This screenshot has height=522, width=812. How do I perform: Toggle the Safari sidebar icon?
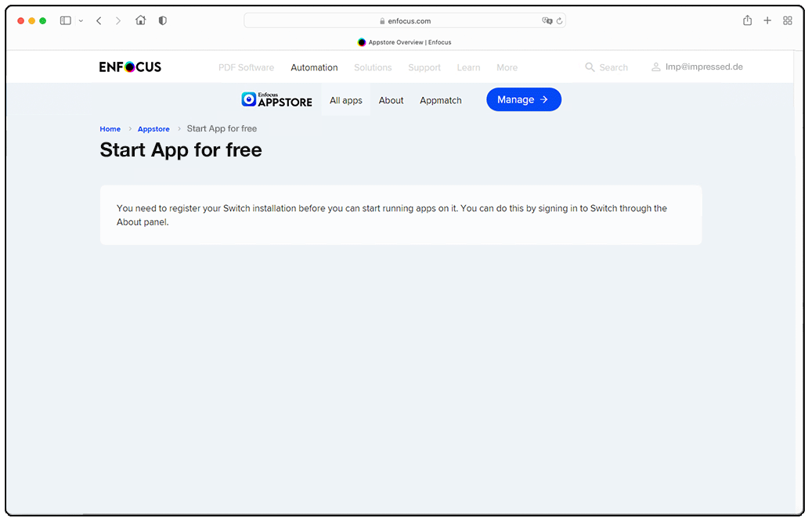point(65,20)
